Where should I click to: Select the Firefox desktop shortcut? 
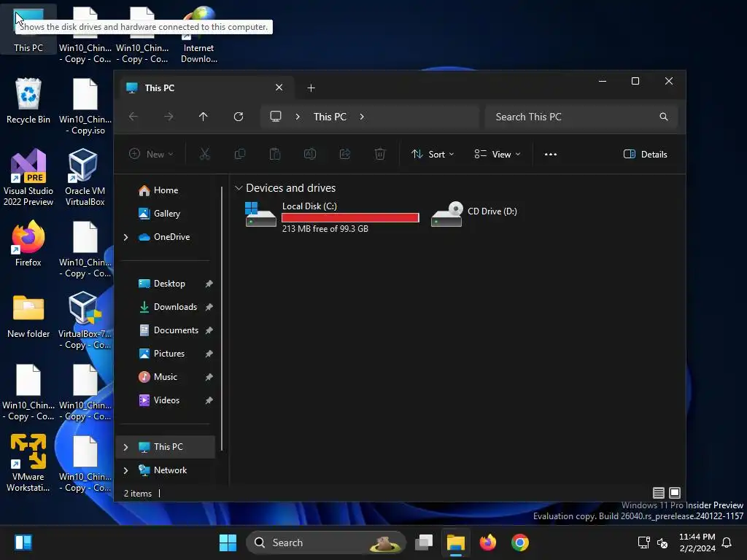28,244
